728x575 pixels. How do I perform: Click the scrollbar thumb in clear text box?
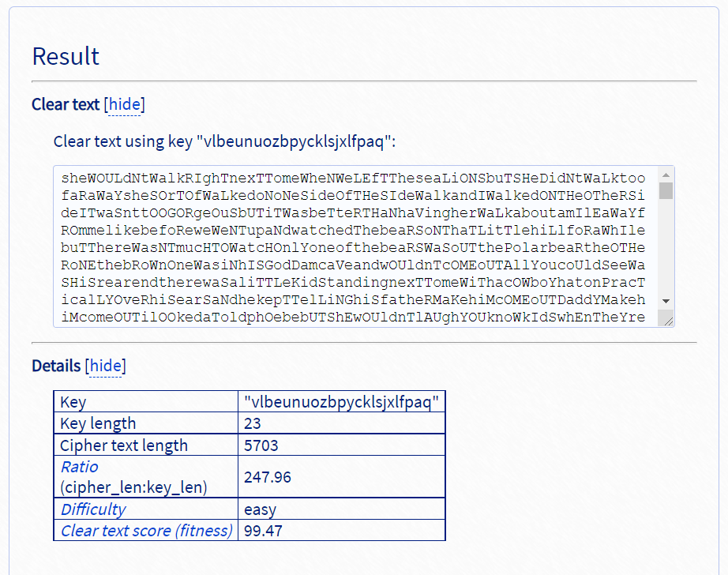(666, 190)
